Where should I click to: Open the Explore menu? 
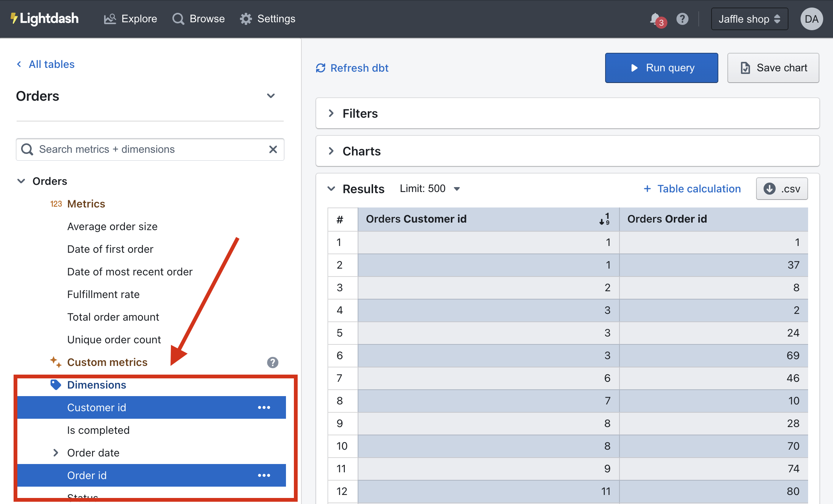tap(131, 19)
